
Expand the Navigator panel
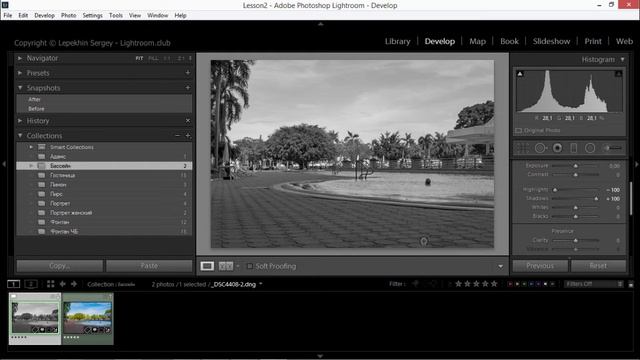[x=20, y=58]
